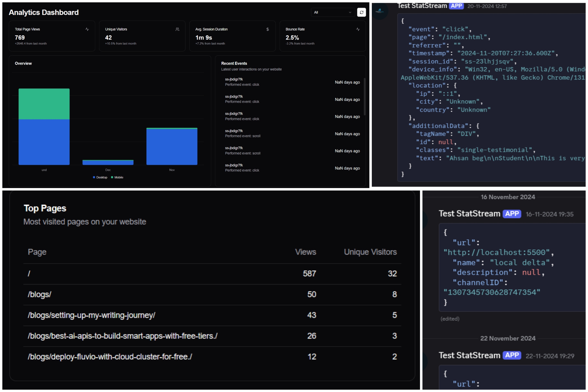Click Avg. Session Duration dollar icon
This screenshot has height=392, width=588.
[x=268, y=29]
